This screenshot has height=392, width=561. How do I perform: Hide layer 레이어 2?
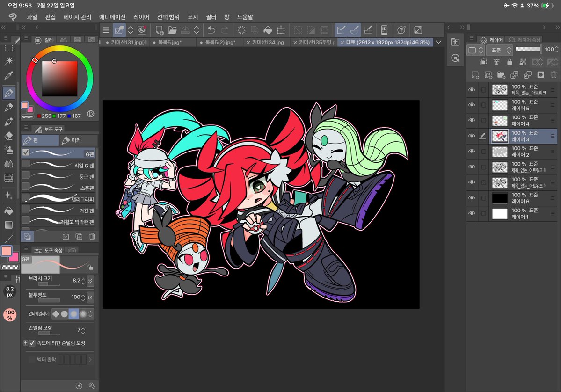472,151
